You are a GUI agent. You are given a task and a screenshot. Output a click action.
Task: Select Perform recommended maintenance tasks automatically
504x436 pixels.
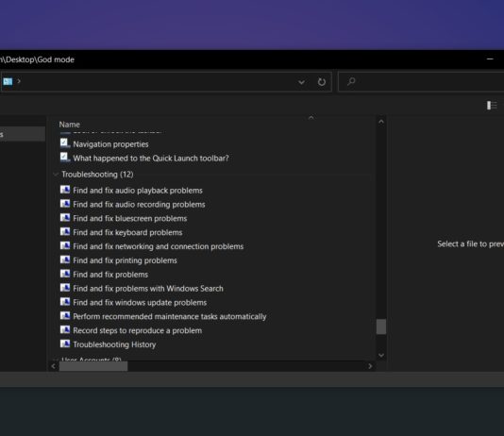coord(170,316)
